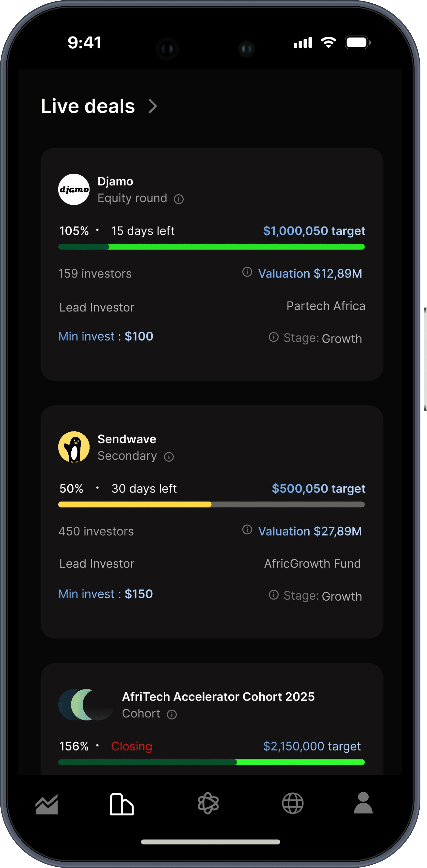Open the profile person tab

[363, 803]
